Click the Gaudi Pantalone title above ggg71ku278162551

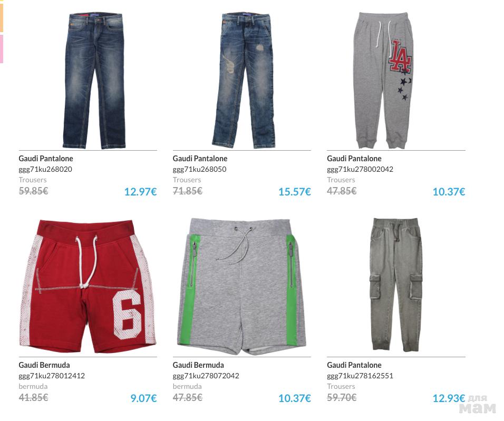[x=354, y=365]
